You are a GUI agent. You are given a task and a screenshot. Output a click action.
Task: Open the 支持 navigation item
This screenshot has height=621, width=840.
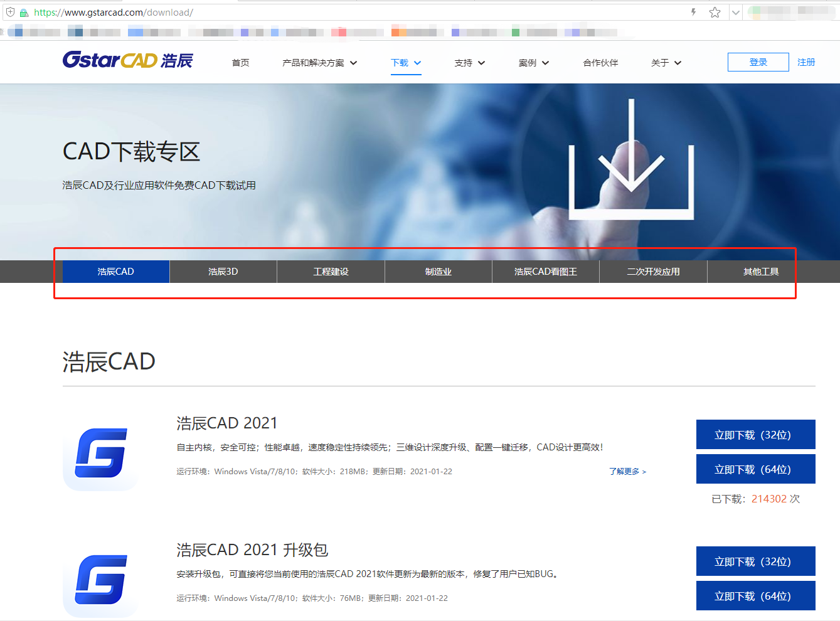click(x=464, y=63)
